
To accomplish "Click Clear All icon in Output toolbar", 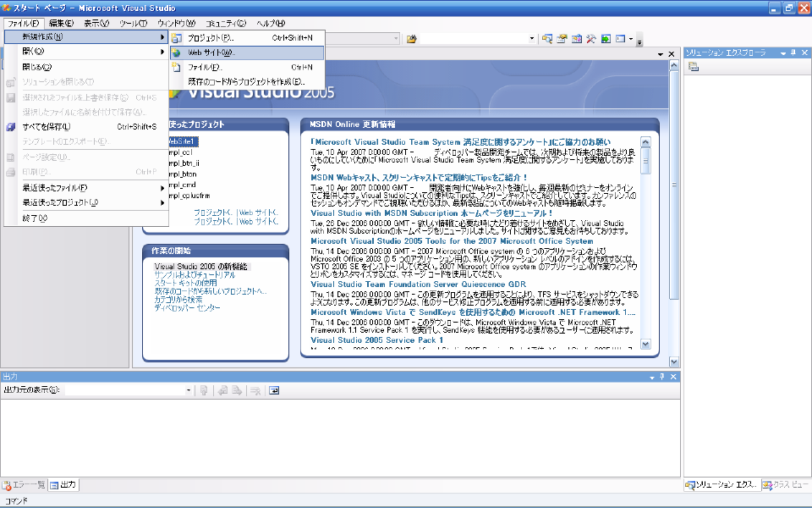I will 255,390.
